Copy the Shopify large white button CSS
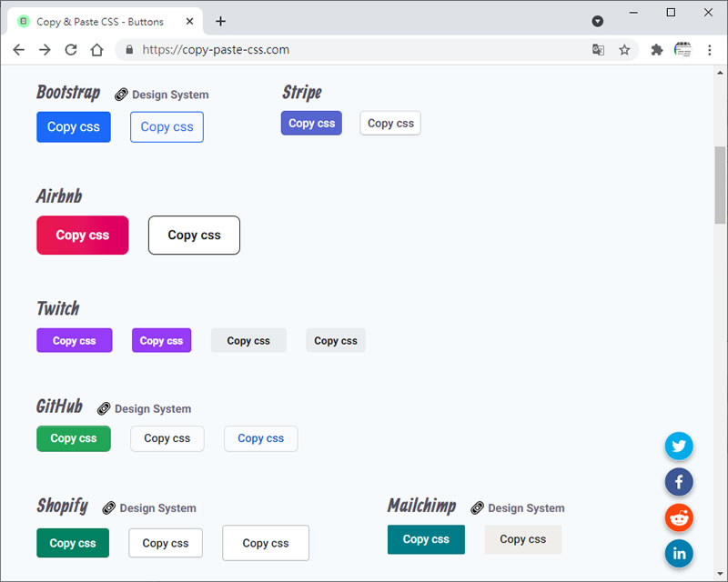The height and width of the screenshot is (582, 728). click(266, 543)
